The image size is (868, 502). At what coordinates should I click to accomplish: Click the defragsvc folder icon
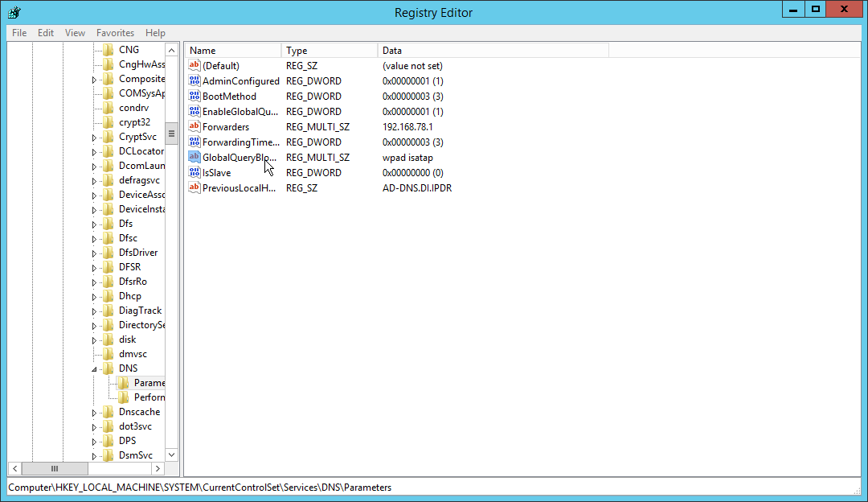click(x=108, y=180)
